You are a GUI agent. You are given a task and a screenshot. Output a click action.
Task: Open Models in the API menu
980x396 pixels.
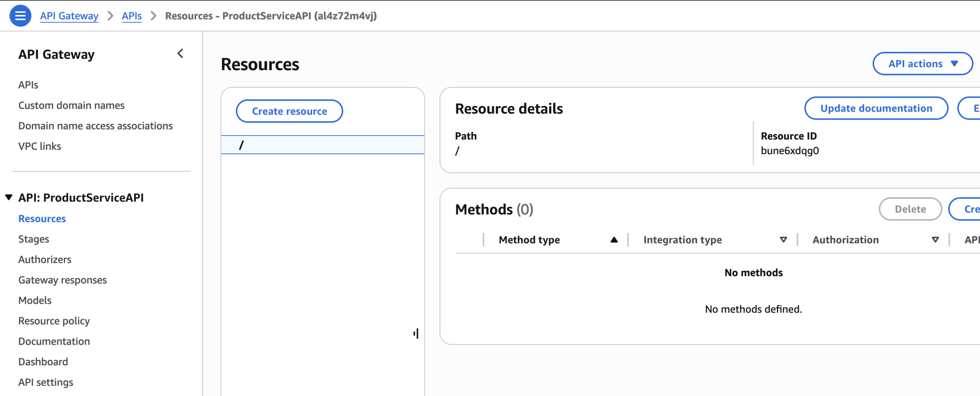tap(35, 300)
